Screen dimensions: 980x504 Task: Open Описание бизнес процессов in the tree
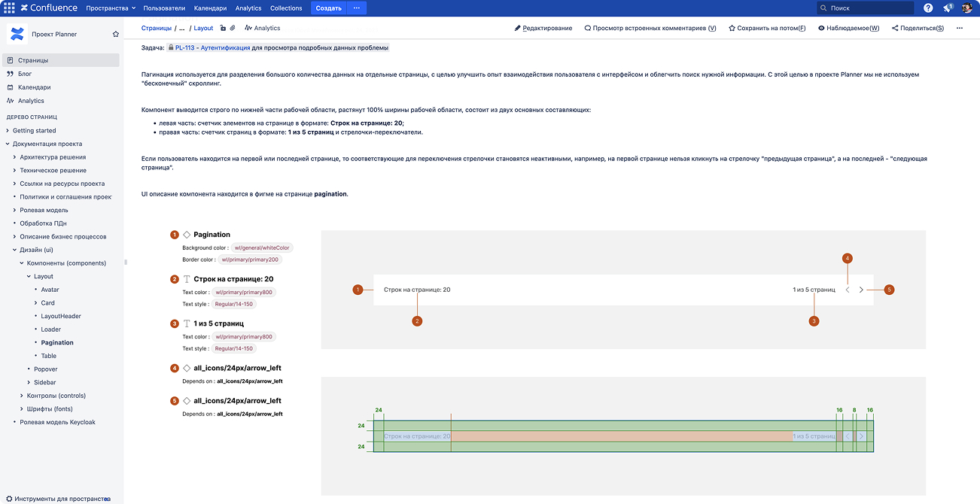pos(63,236)
